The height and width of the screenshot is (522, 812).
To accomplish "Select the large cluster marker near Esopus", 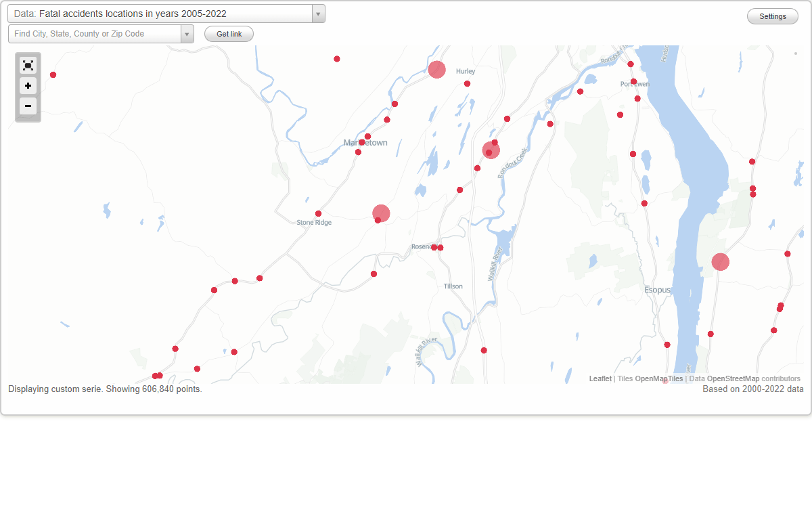I will click(720, 262).
